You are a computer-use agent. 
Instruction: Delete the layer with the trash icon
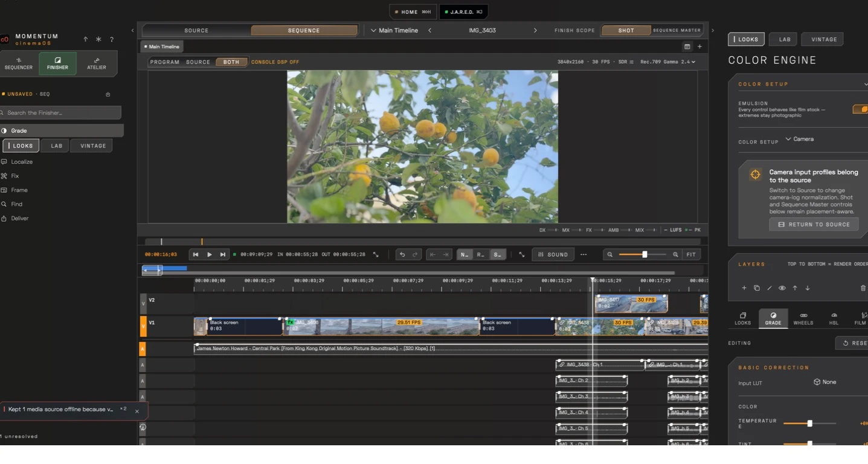(x=863, y=288)
